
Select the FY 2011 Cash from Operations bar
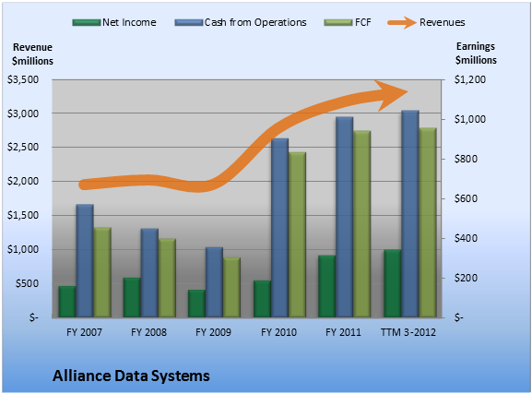click(345, 218)
